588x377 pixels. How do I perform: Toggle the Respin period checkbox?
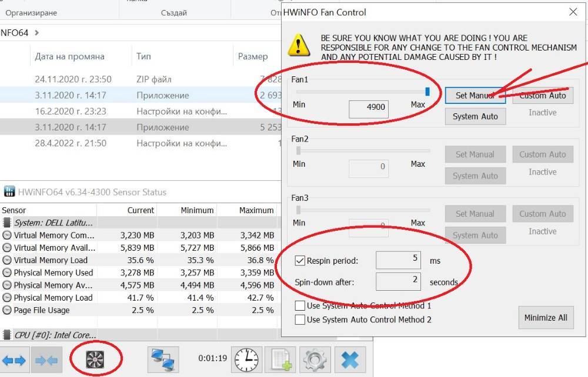tap(300, 261)
